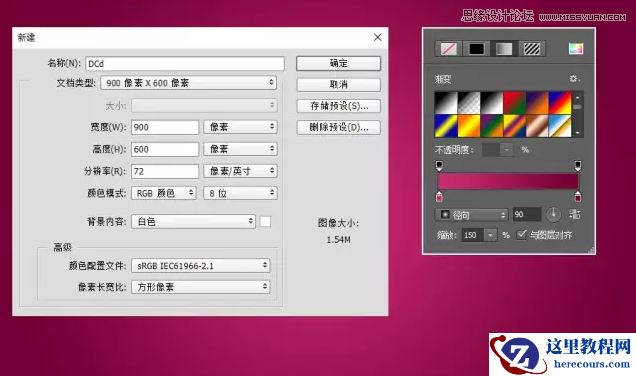Image resolution: width=636 pixels, height=376 pixels.
Task: Click the black-to-white third gradient preset
Action: pos(492,103)
